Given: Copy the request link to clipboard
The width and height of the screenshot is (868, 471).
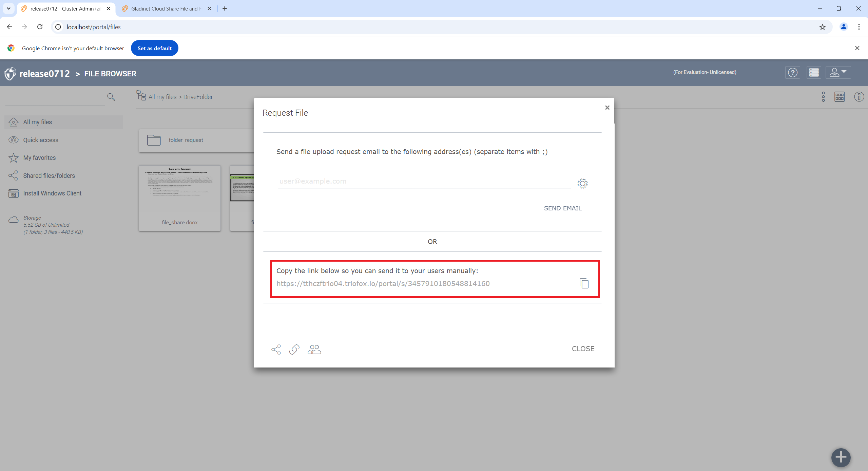Looking at the screenshot, I should tap(584, 283).
